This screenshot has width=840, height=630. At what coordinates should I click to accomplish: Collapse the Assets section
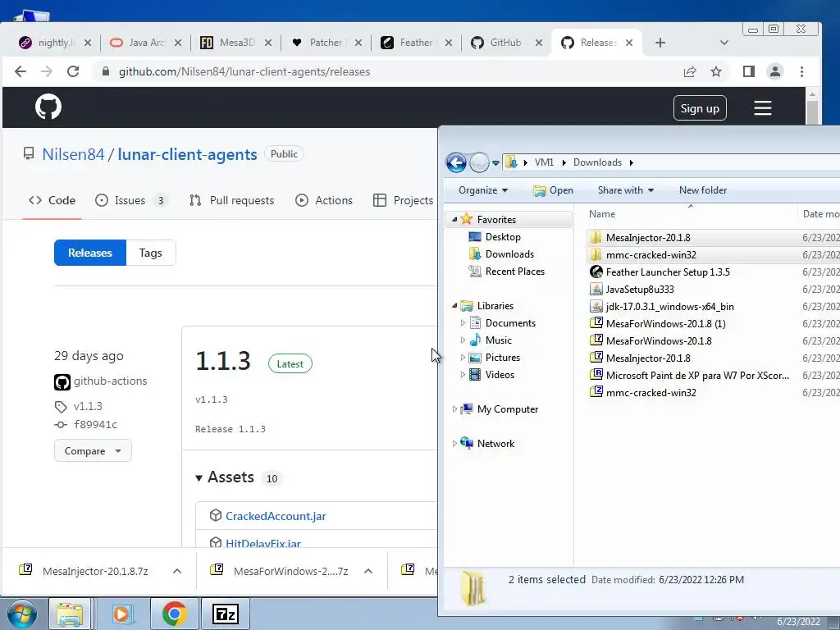point(199,478)
